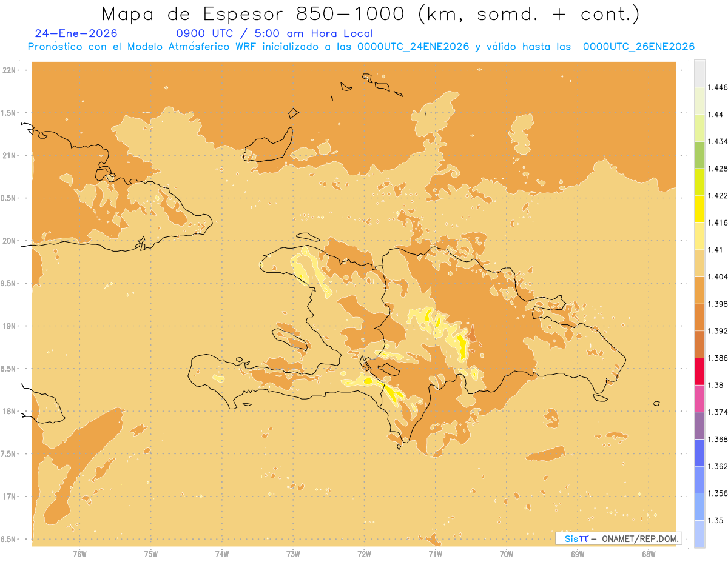Image resolution: width=728 pixels, height=562 pixels.
Task: Click the 71W longitude label
Action: (x=435, y=554)
